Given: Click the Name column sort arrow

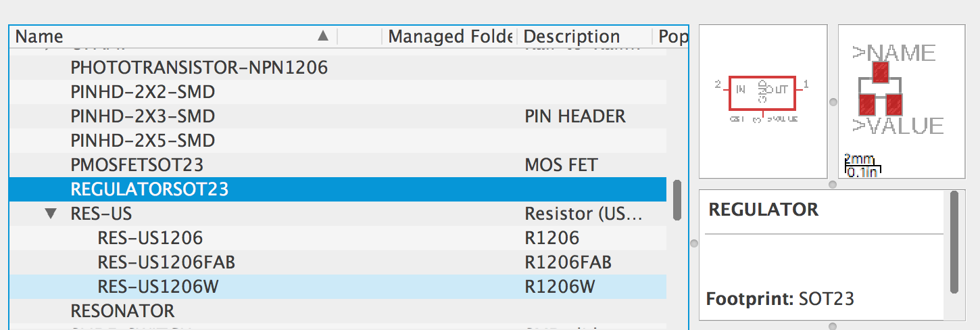Looking at the screenshot, I should (x=324, y=36).
